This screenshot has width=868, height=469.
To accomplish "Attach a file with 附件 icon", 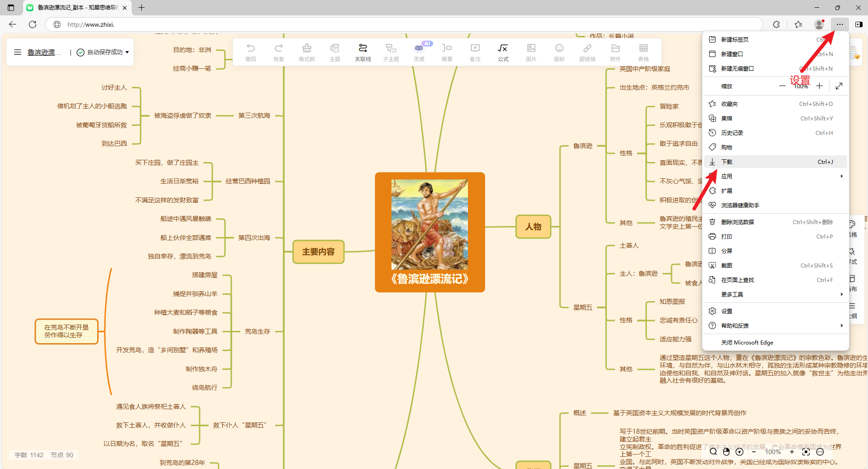I will 615,52.
